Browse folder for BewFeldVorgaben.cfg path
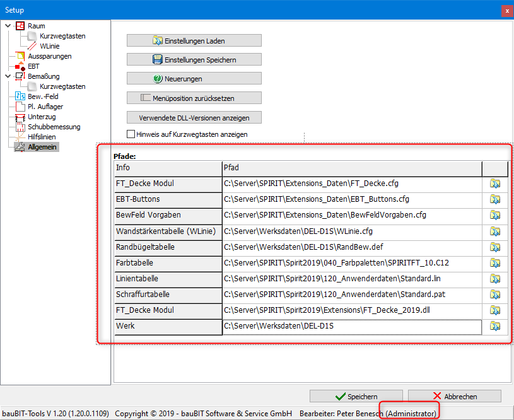The height and width of the screenshot is (420, 514). [495, 215]
